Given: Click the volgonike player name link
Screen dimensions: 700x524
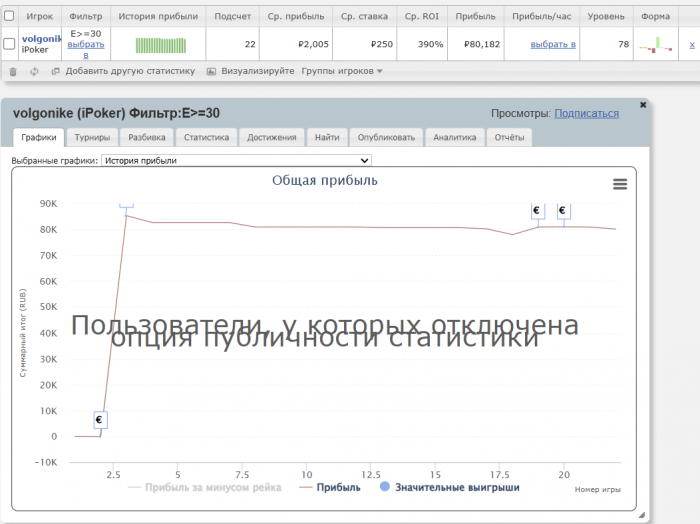Looking at the screenshot, I should click(42, 39).
